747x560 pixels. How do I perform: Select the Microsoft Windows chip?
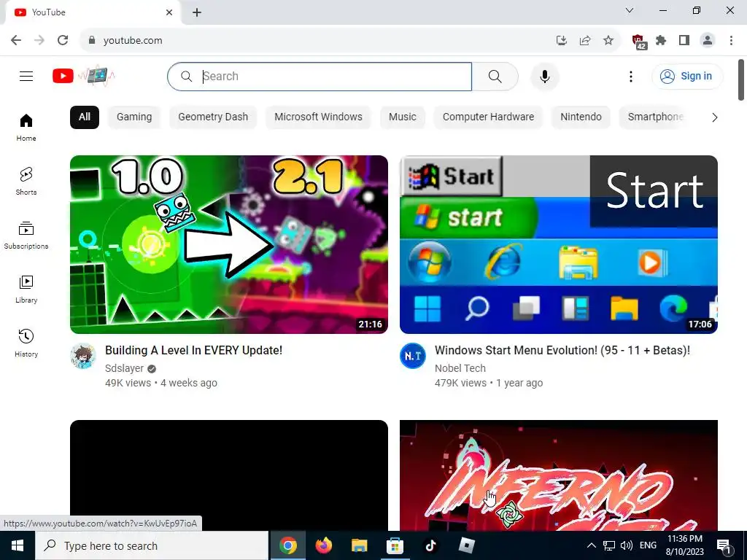318,117
